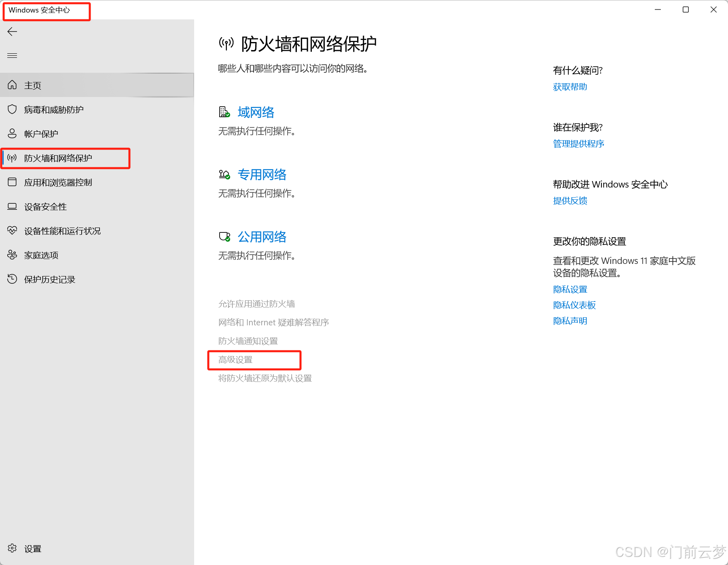Click heart icon for 设备性能和运行状况
This screenshot has height=565, width=728.
click(x=12, y=230)
